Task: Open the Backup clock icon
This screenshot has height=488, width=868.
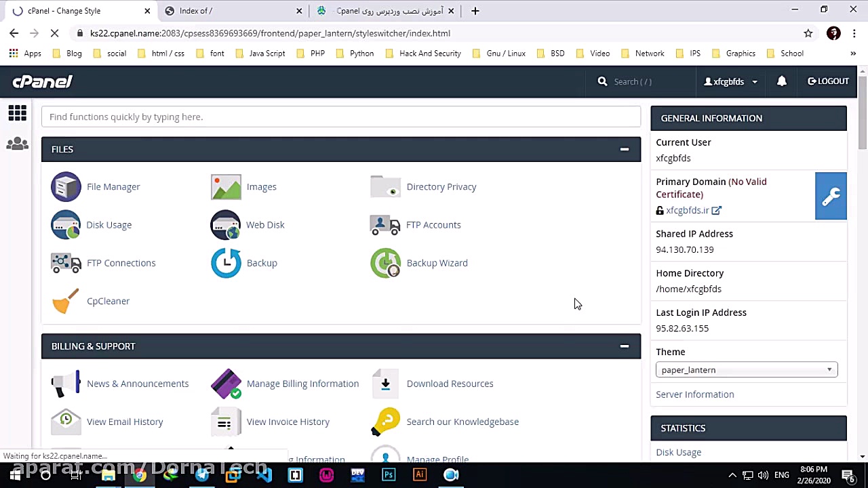Action: (226, 263)
